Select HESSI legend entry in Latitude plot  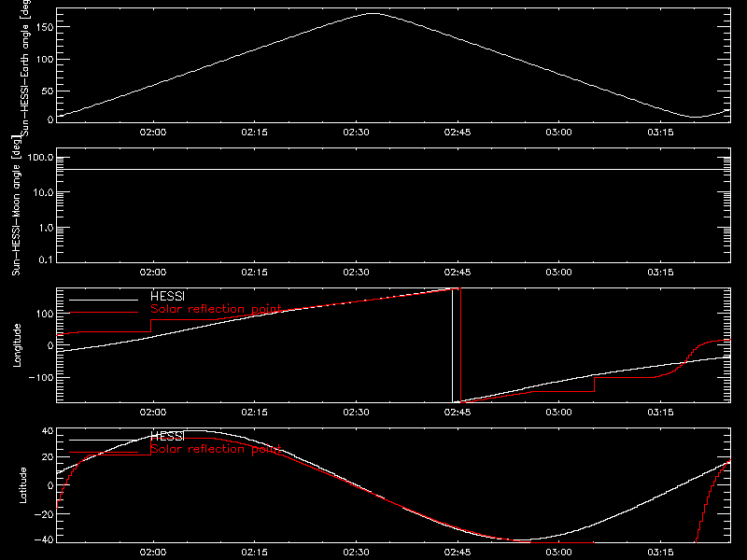click(x=167, y=436)
